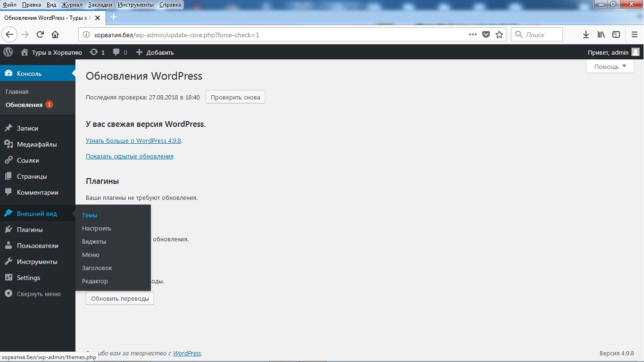Open the Firefox hamburger menu
Viewport: 644px width, 362px height.
click(635, 34)
